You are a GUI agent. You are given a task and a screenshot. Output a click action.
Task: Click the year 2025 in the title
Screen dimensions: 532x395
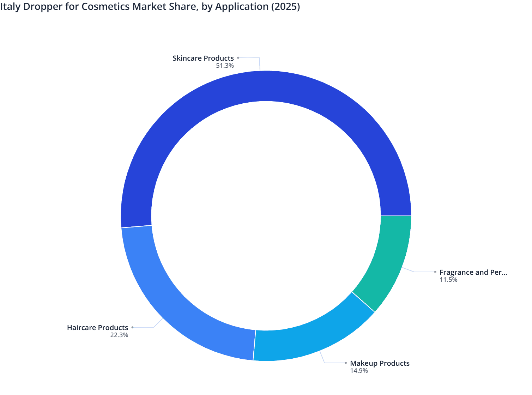pyautogui.click(x=285, y=6)
